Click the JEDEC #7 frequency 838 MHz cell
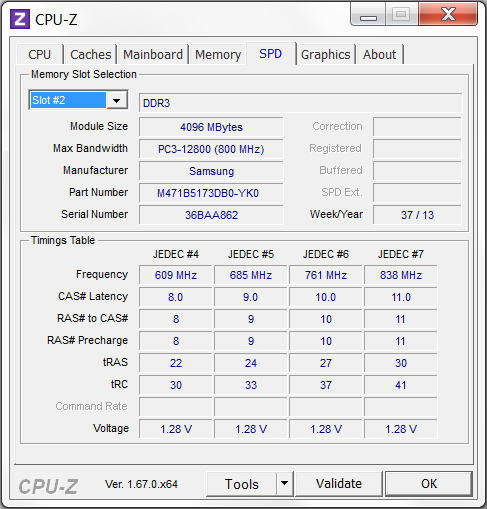Image resolution: width=487 pixels, height=509 pixels. (x=400, y=275)
